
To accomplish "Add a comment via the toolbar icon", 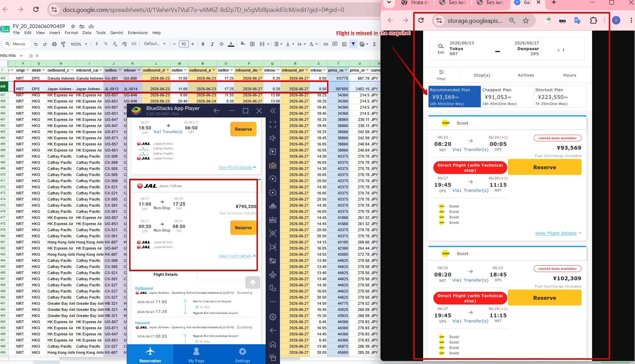I will pyautogui.click(x=335, y=44).
